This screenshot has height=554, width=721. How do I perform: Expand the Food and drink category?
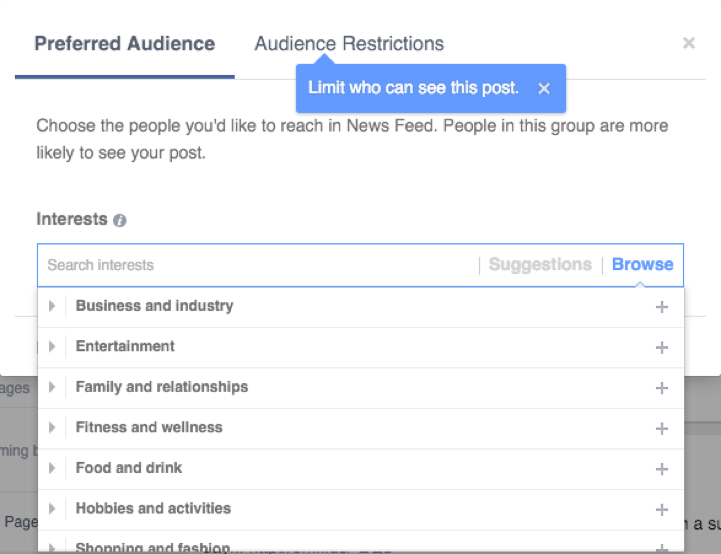(x=52, y=468)
